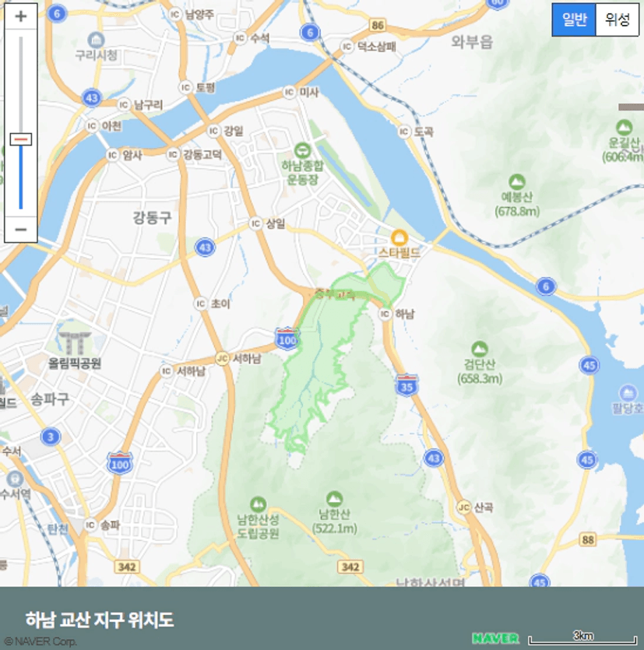644x650 pixels.
Task: Click the 수서역 station icon
Action: (15, 479)
